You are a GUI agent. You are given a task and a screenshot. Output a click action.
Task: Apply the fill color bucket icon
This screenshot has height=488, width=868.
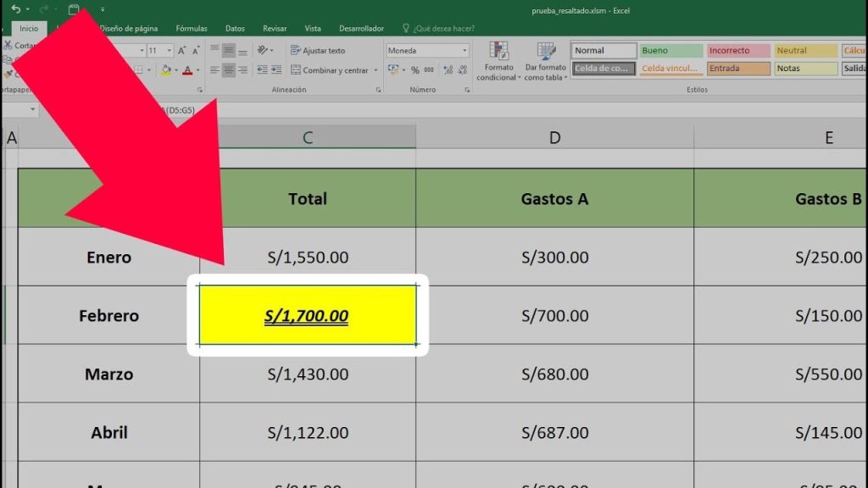click(x=165, y=70)
